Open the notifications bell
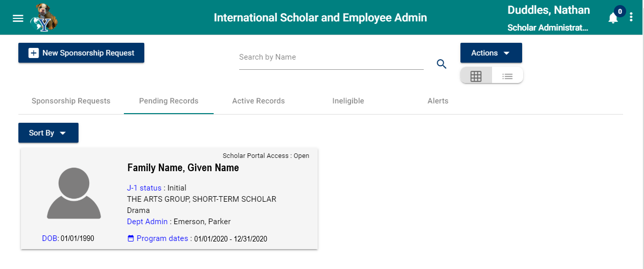644x269 pixels. click(613, 18)
